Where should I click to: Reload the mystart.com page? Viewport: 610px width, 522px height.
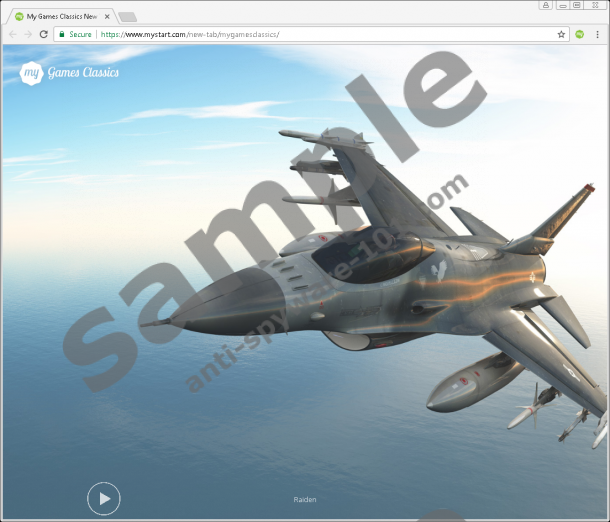pos(44,34)
